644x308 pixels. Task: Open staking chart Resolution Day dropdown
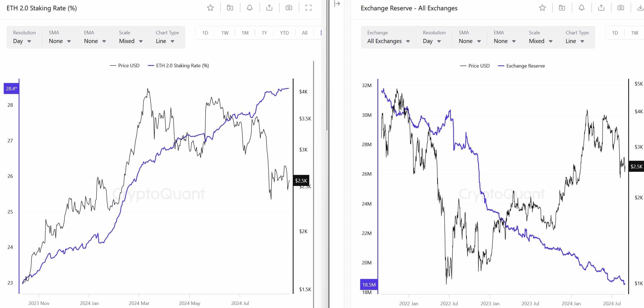24,38
